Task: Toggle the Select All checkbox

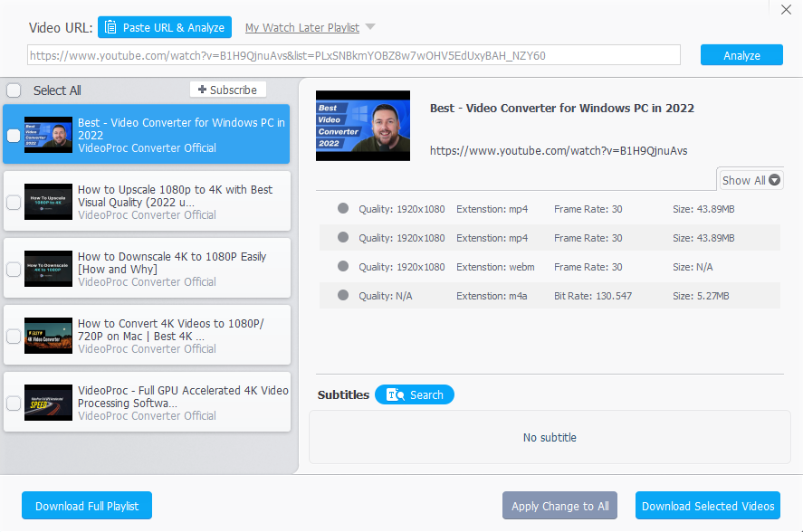Action: [x=14, y=90]
